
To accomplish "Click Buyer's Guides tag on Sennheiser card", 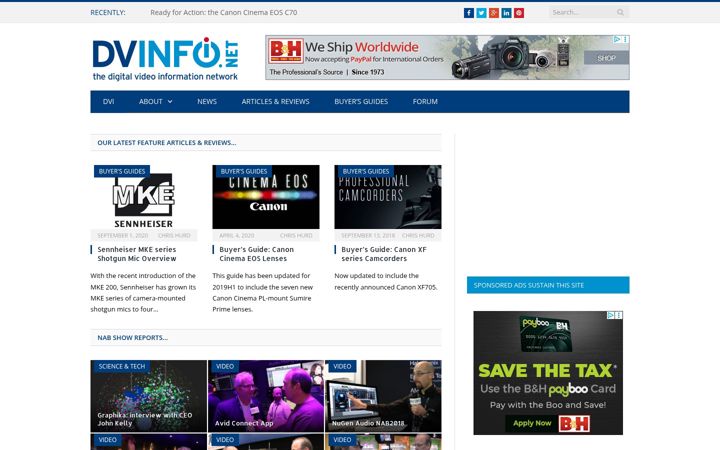I will coord(122,171).
